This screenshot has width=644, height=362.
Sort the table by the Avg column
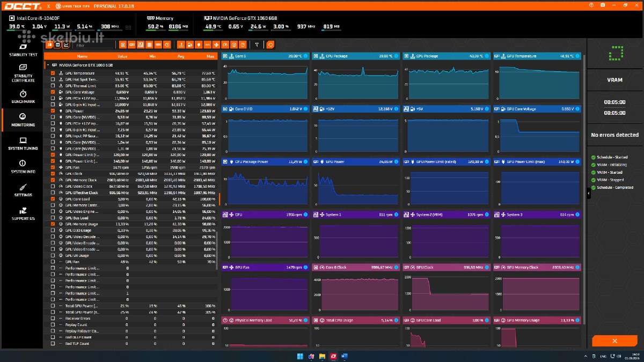pos(181,56)
